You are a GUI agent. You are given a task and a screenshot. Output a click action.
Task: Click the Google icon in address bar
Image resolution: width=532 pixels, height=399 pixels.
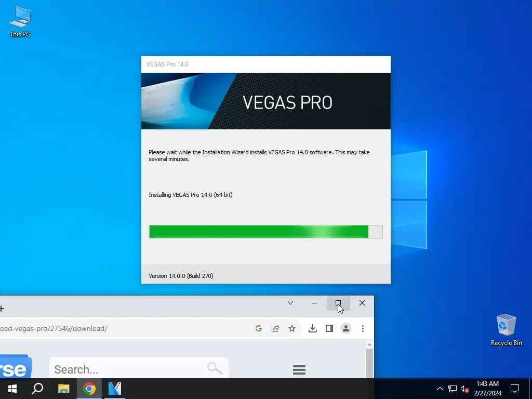click(259, 328)
